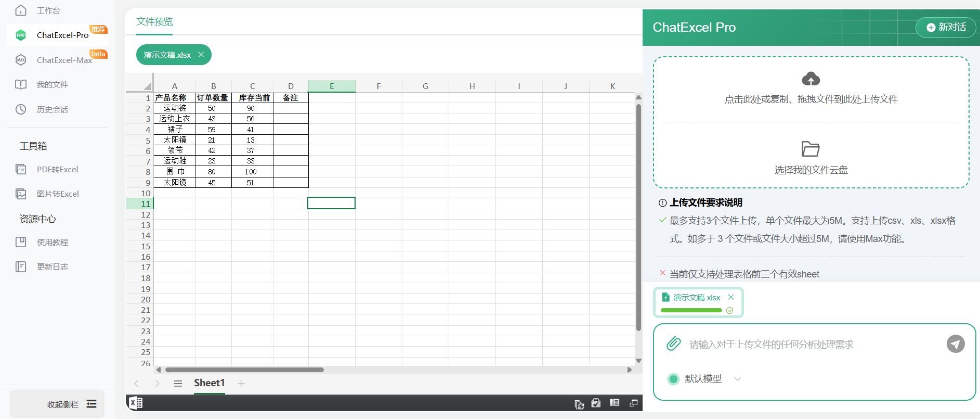Click the scroll-up arrow of the spreadsheet
980x419 pixels.
coord(638,97)
